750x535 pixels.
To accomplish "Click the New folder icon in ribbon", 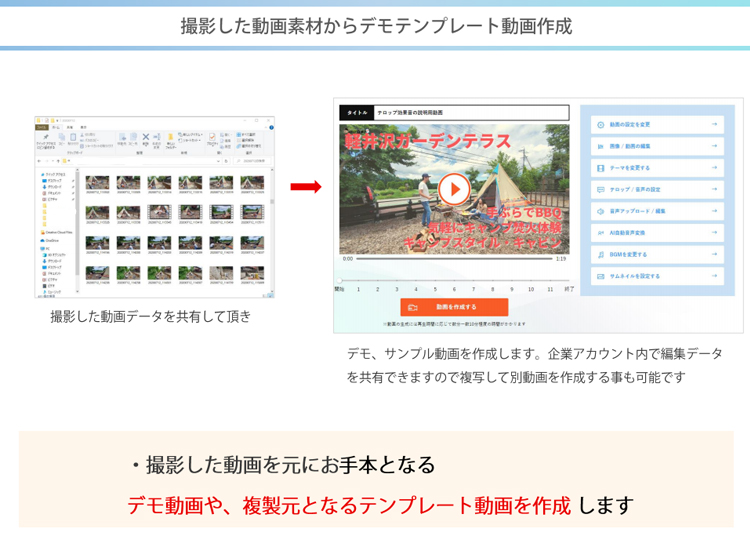I will click(170, 137).
